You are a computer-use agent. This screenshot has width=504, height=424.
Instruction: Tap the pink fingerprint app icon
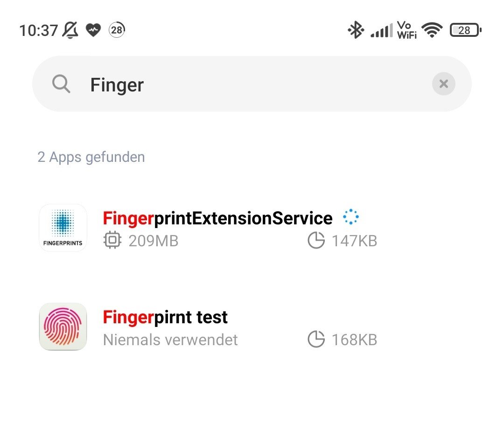tap(63, 327)
